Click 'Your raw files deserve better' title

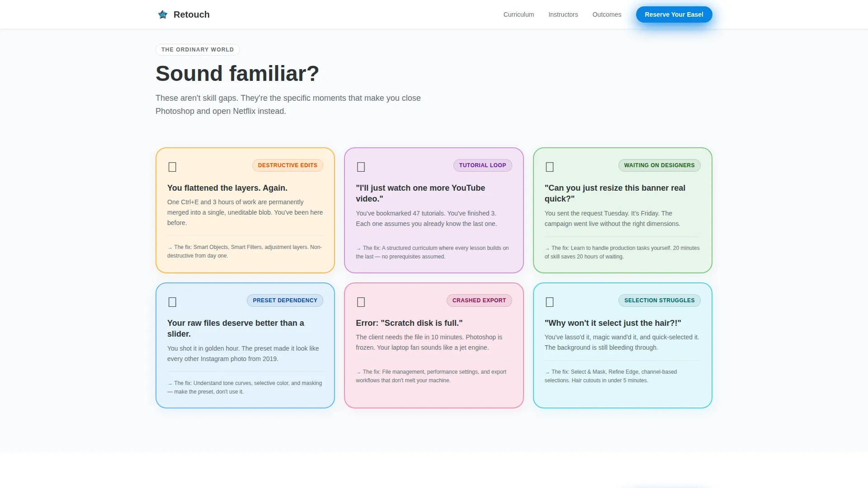(236, 328)
